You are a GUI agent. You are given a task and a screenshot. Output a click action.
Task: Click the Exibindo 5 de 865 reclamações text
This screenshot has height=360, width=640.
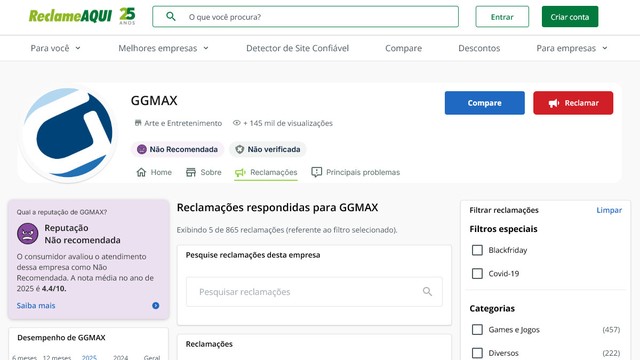287,230
